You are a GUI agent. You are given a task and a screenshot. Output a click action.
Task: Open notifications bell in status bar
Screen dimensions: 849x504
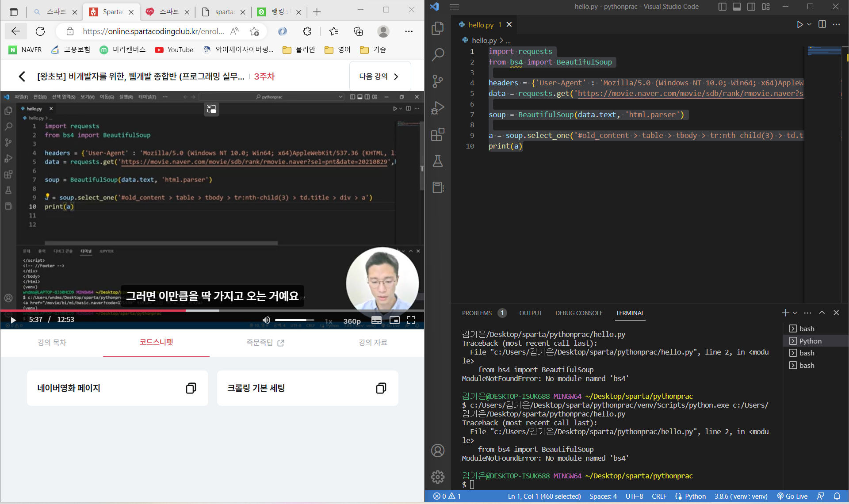pos(837,496)
